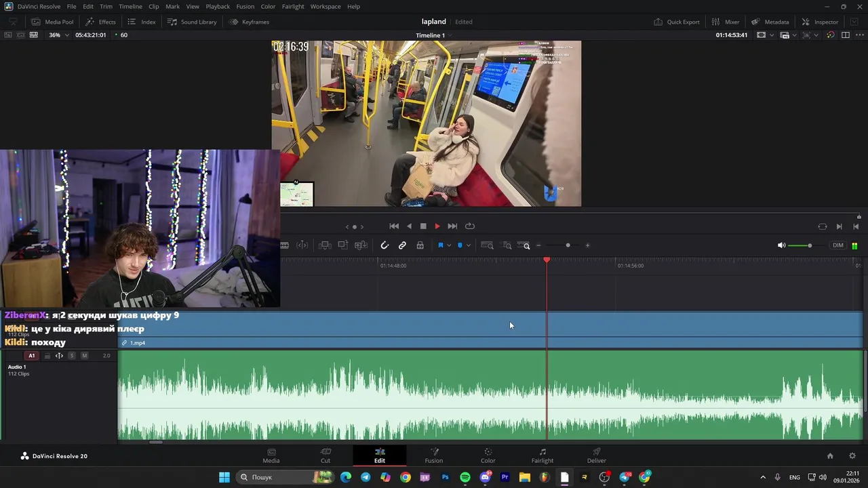Click the Windows Start button
This screenshot has height=488, width=868.
[x=224, y=477]
